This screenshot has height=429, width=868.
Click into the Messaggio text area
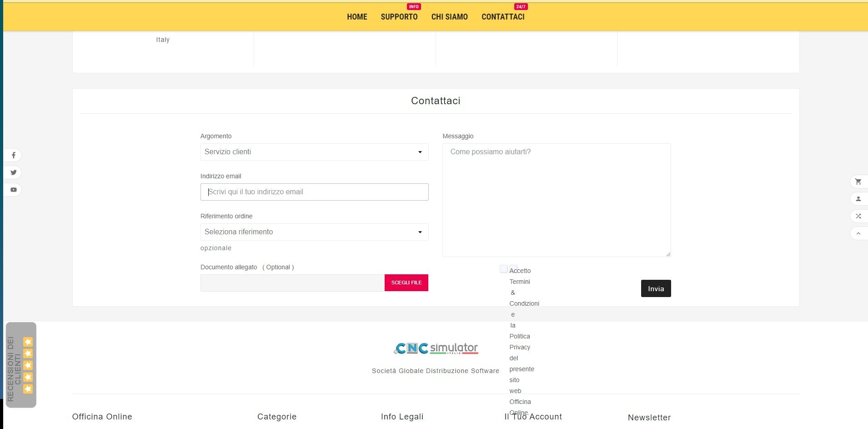(557, 200)
